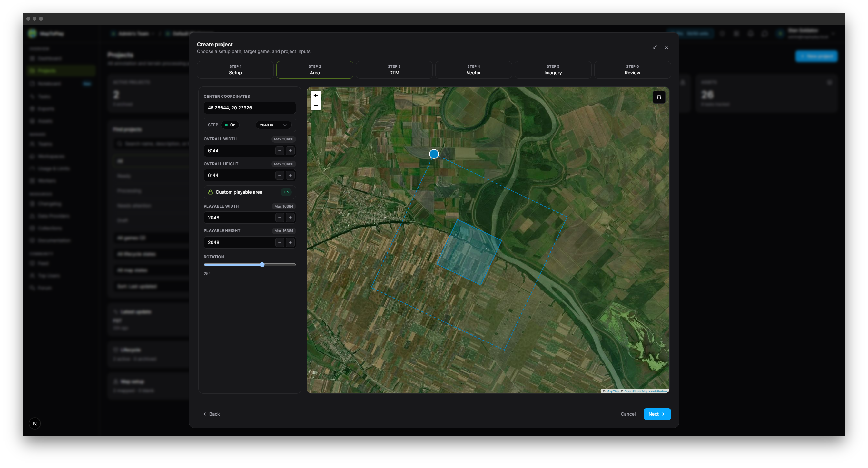The width and height of the screenshot is (868, 468).
Task: Open the Next.js dev tools badge
Action: pyautogui.click(x=35, y=423)
